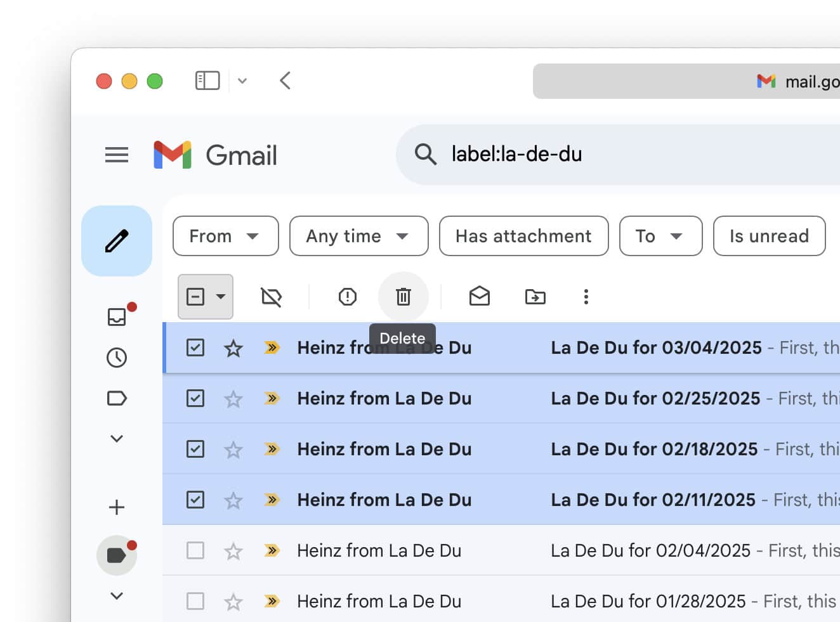Uncheck the 03/04/2025 email checkbox
840x622 pixels.
[195, 347]
